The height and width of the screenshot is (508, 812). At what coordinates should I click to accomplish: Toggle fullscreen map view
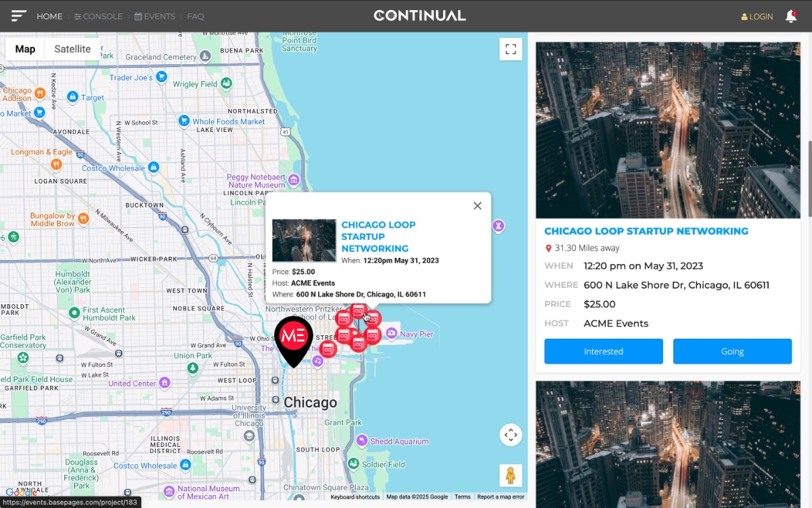tap(511, 49)
